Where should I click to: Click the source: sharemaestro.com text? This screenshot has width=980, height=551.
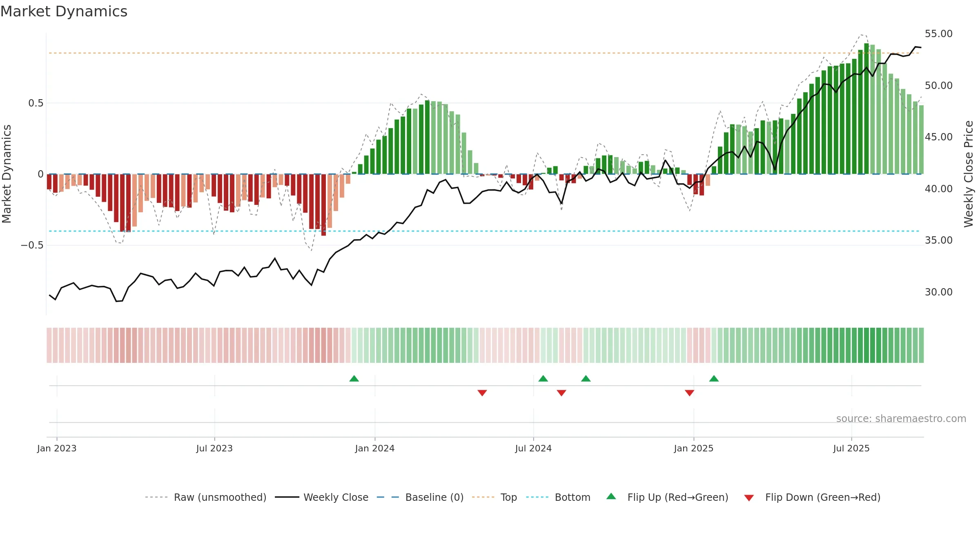[x=901, y=418]
